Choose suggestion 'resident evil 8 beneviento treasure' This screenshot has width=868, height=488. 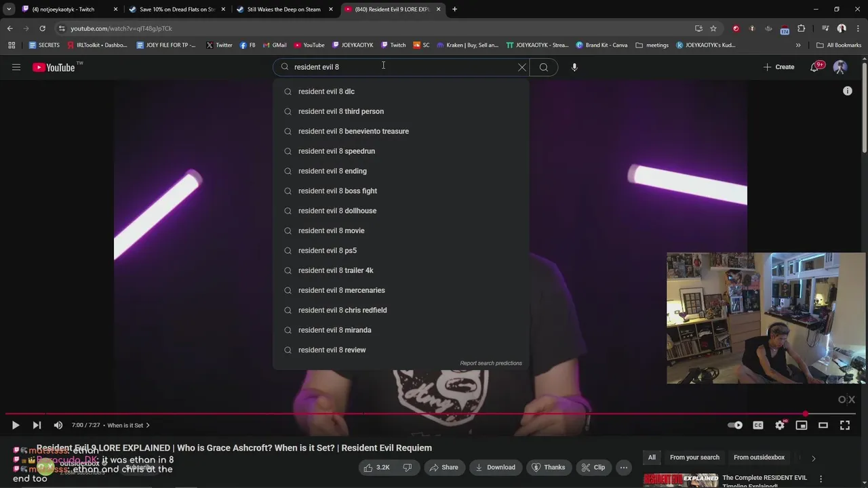click(x=401, y=131)
